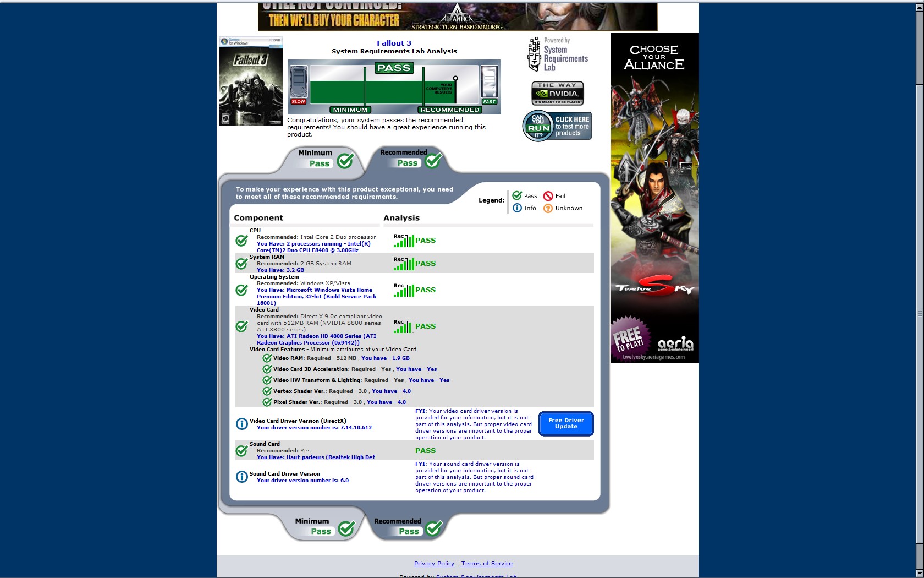
Task: Click the Atlantica MMORPG top banner ad
Action: pyautogui.click(x=458, y=17)
